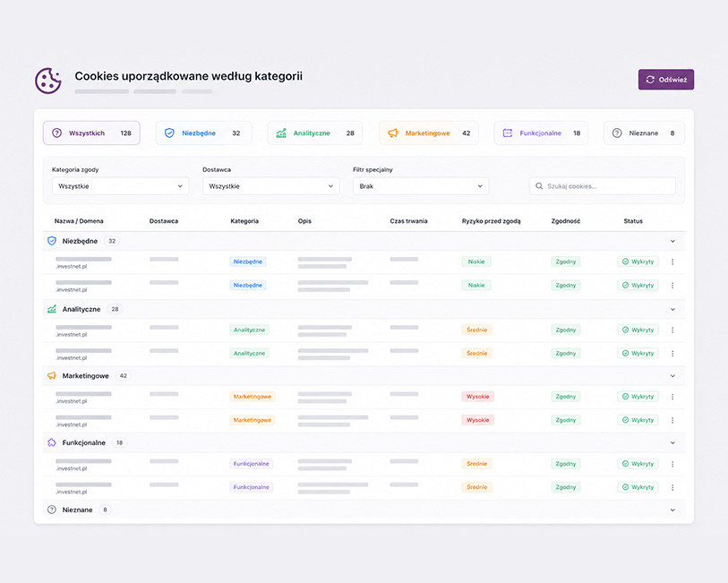
Task: Click the megaphone icon on the Marketingowe group header
Action: (x=52, y=375)
